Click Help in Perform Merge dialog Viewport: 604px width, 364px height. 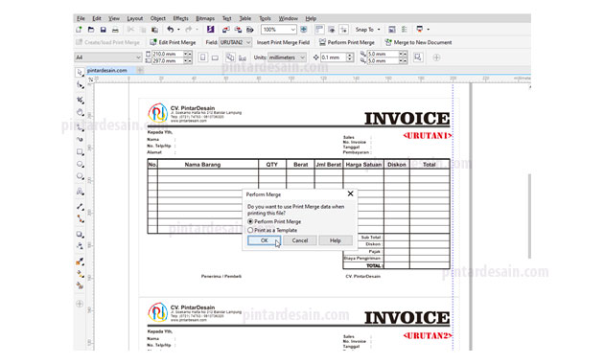click(x=336, y=240)
